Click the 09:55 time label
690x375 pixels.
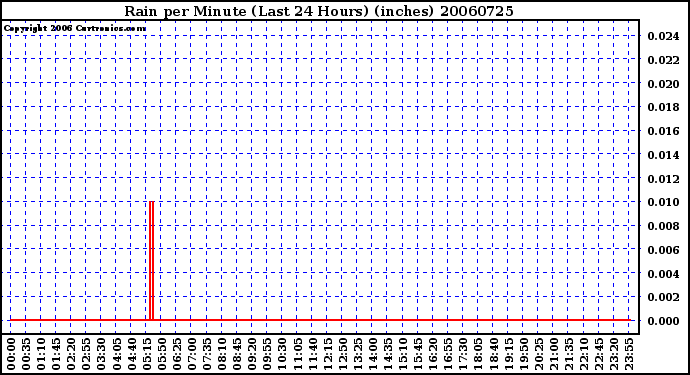tap(267, 354)
